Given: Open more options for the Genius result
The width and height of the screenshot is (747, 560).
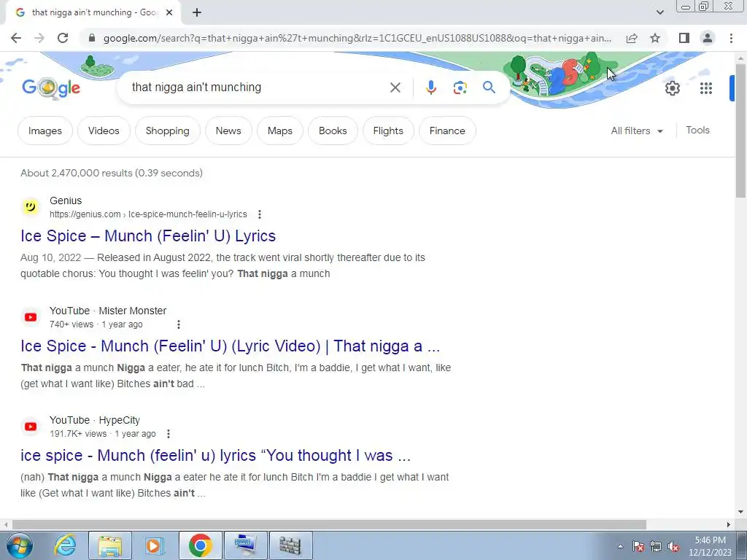Looking at the screenshot, I should point(260,214).
